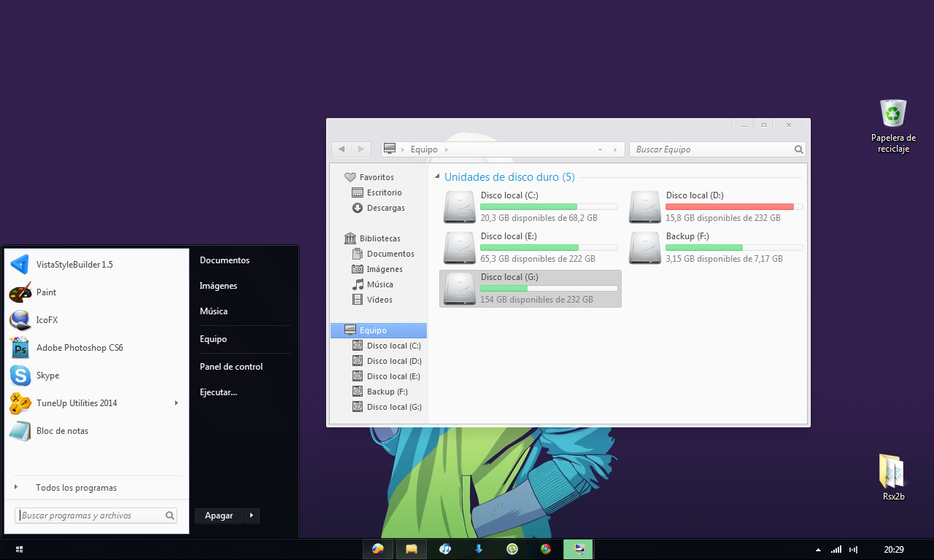Screen dimensions: 934x560
Task: Click the network signal tray icon
Action: click(836, 549)
